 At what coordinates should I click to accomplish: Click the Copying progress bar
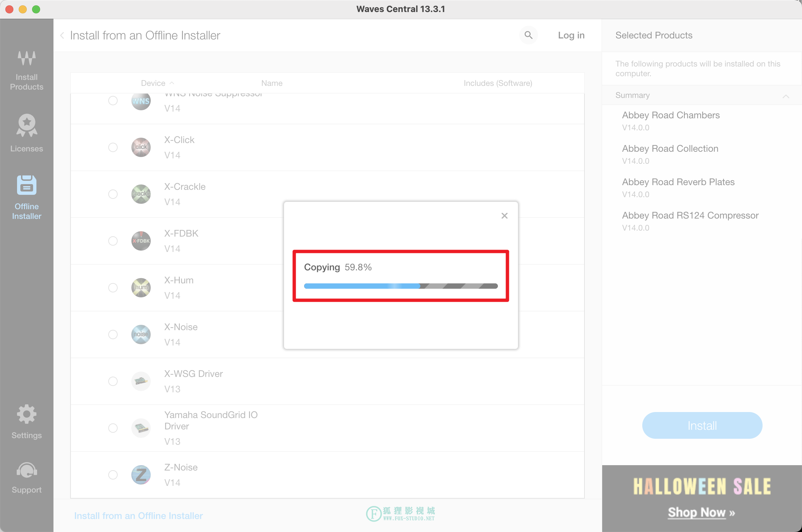coord(401,286)
